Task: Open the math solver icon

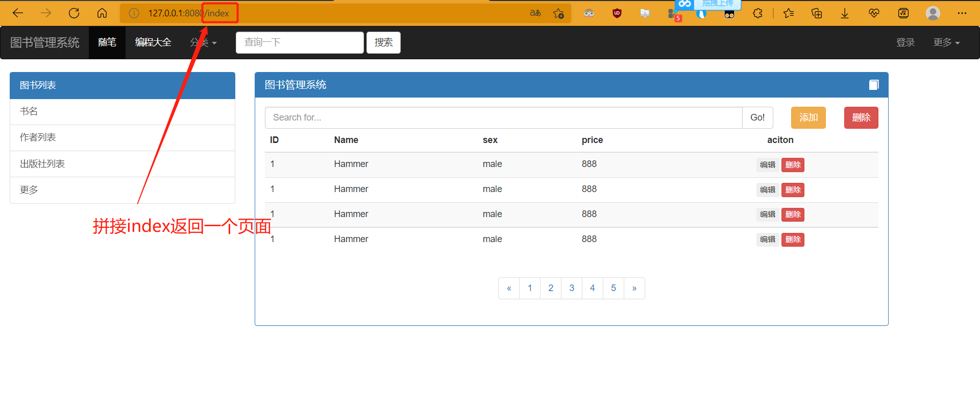Action: [903, 13]
